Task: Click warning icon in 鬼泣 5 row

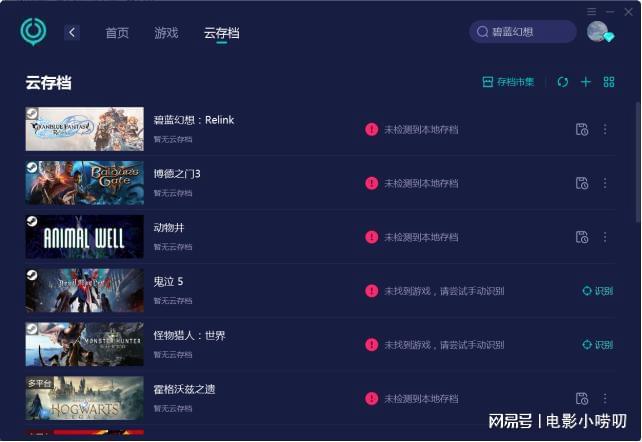Action: (371, 291)
